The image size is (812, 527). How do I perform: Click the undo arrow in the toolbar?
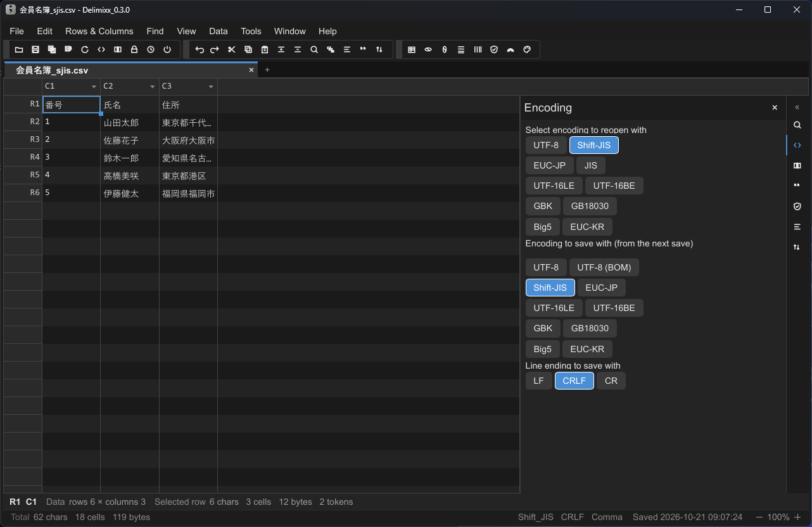200,49
